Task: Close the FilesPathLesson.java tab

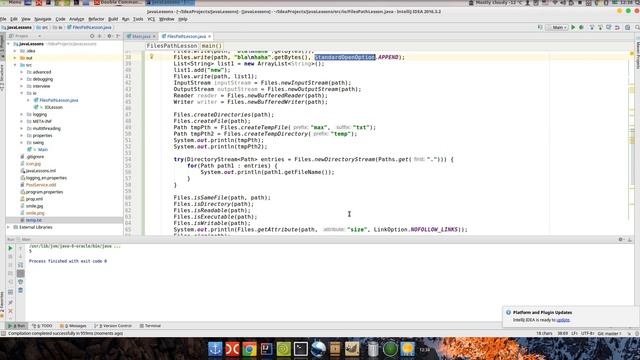Action: [209, 36]
